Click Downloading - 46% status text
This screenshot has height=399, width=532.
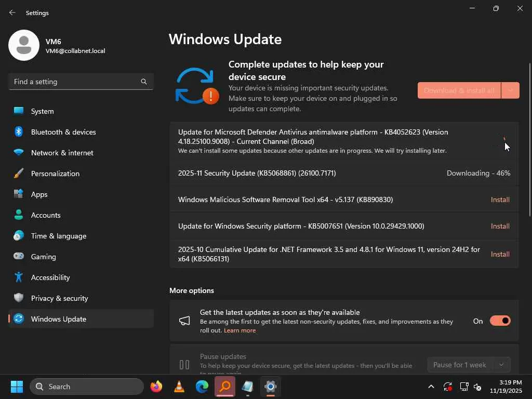point(478,173)
